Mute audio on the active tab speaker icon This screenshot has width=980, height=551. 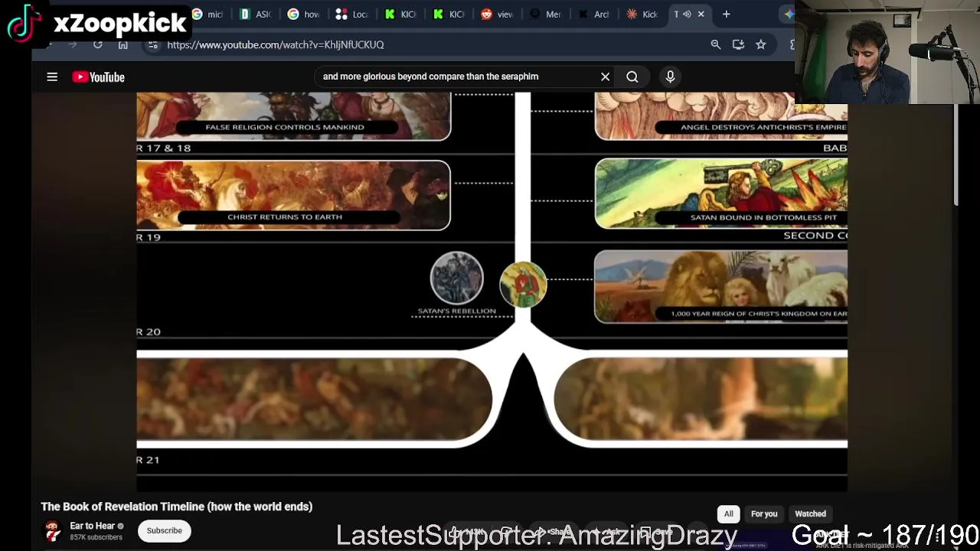(x=687, y=14)
